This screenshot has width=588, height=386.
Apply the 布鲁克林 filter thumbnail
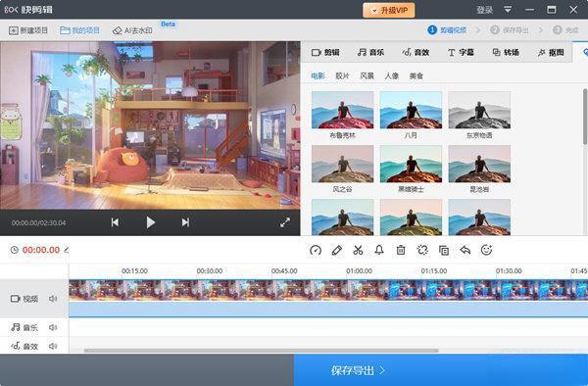(x=342, y=110)
